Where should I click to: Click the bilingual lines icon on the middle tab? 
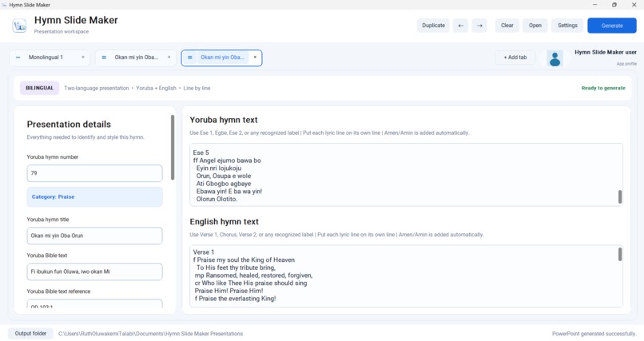pyautogui.click(x=104, y=57)
